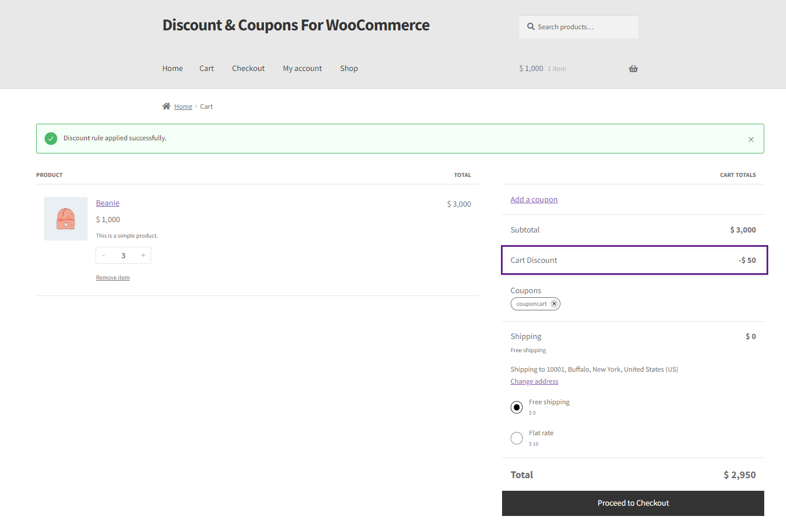Click the home breadcrumb house icon

[167, 106]
